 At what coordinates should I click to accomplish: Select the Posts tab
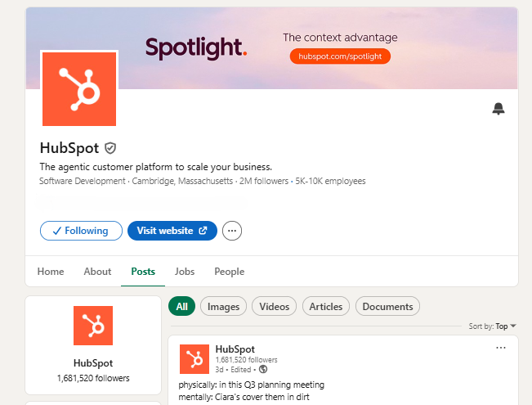tap(143, 272)
